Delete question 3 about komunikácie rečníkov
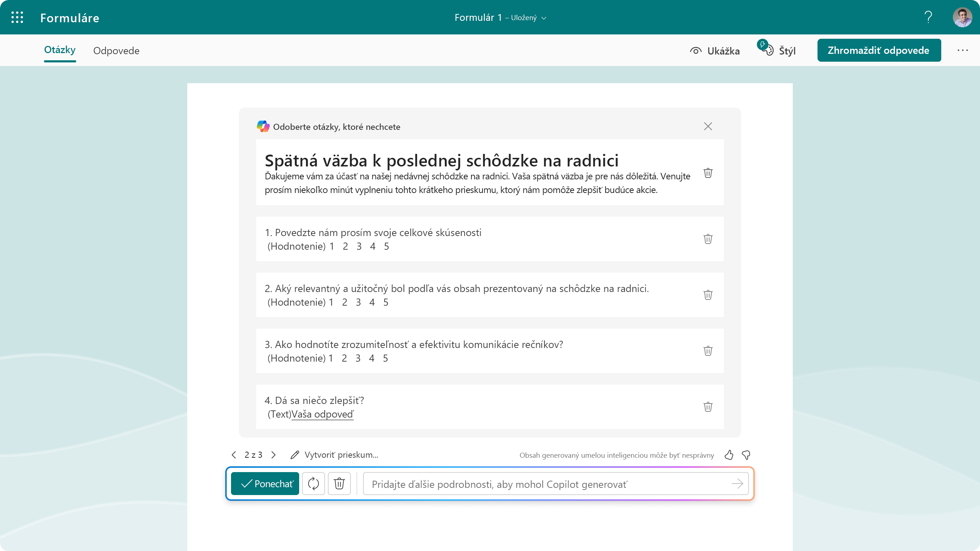This screenshot has height=551, width=980. pos(708,351)
